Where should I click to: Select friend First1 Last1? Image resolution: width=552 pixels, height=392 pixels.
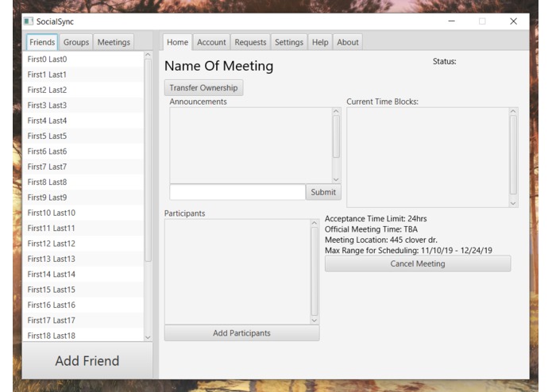click(x=83, y=75)
